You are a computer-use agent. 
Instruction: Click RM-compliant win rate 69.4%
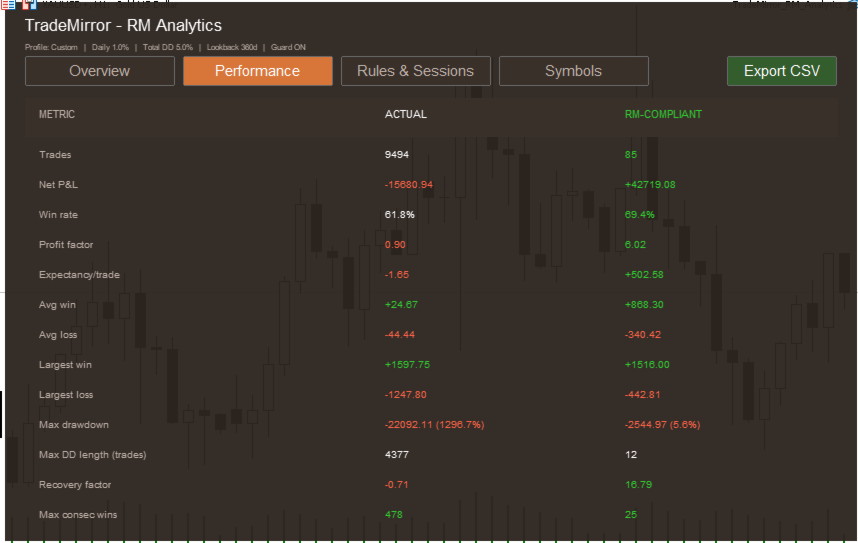[x=640, y=215]
